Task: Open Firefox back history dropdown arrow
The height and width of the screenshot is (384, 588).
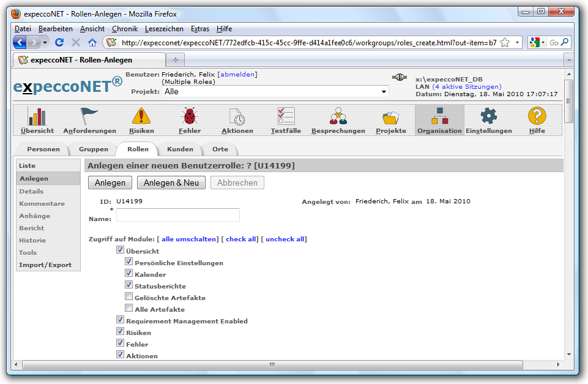Action: [x=45, y=42]
